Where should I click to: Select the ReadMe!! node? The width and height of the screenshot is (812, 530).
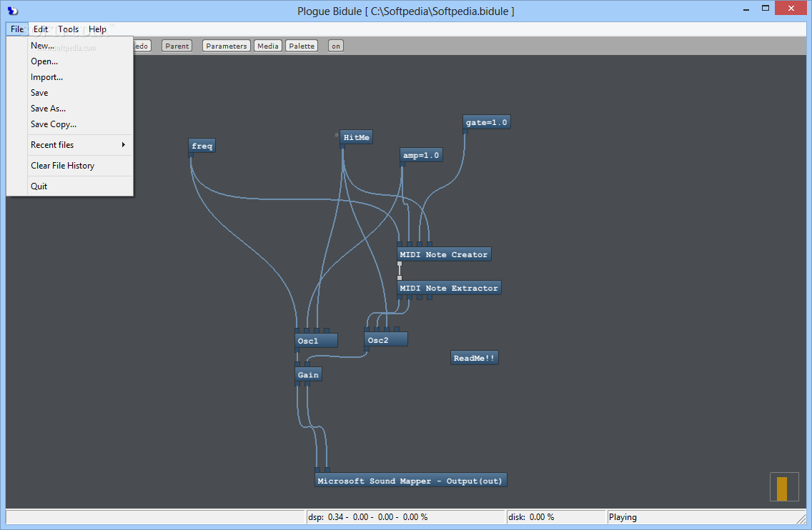[x=475, y=358]
